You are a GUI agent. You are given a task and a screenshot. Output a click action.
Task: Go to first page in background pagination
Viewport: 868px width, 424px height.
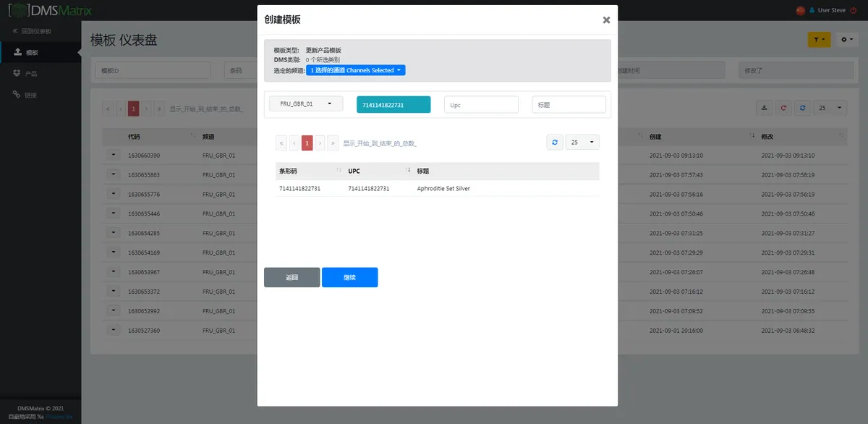click(x=108, y=109)
